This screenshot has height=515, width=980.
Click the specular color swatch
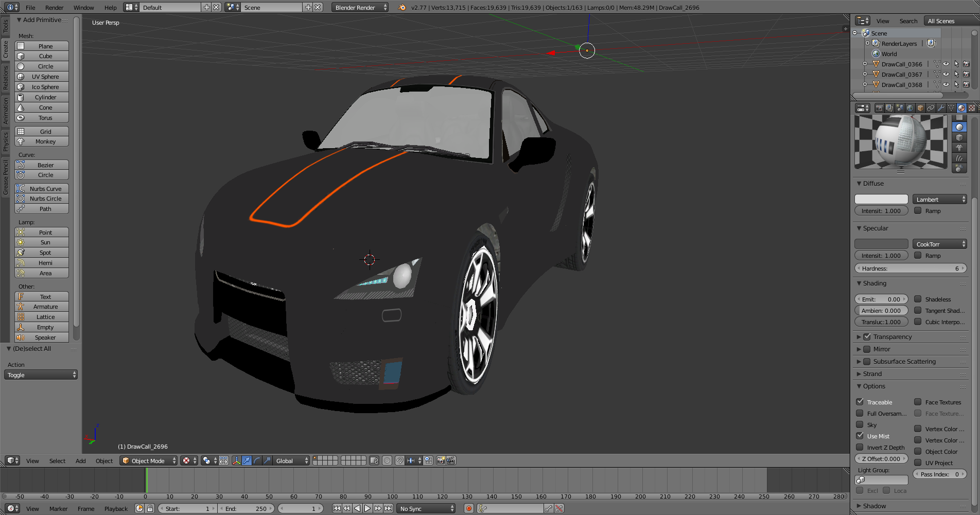[x=881, y=244]
